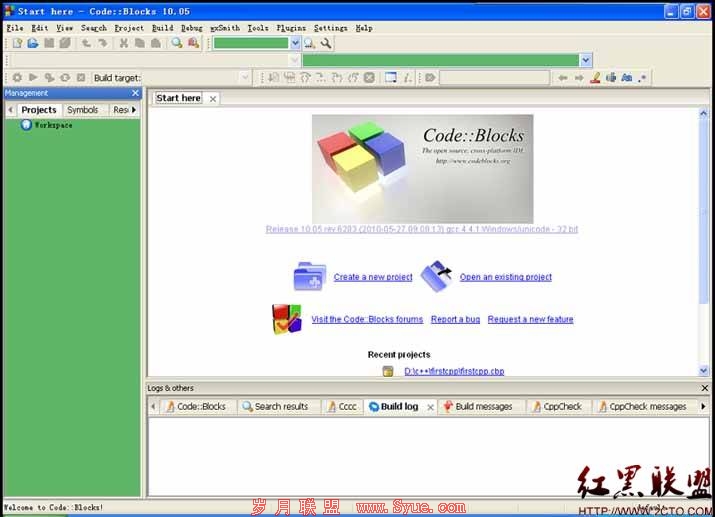The image size is (715, 517).
Task: Click the search options wrench icon
Action: (x=326, y=43)
